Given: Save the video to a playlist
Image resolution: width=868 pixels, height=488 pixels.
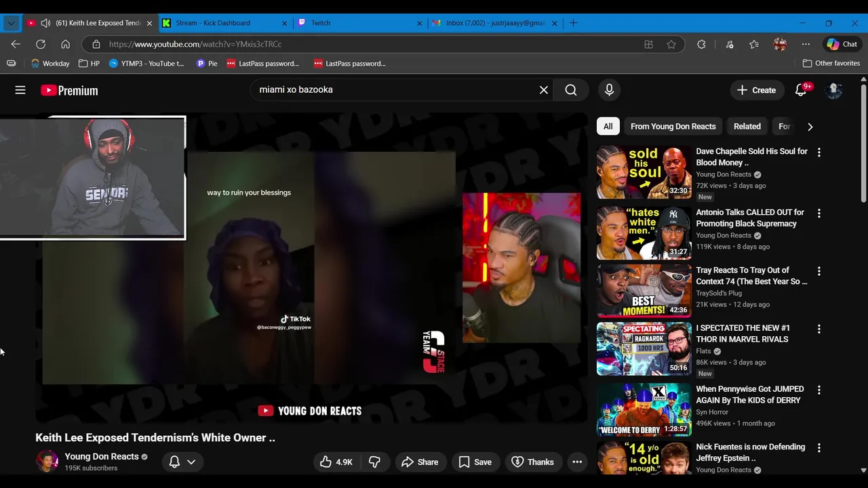Looking at the screenshot, I should click(475, 462).
